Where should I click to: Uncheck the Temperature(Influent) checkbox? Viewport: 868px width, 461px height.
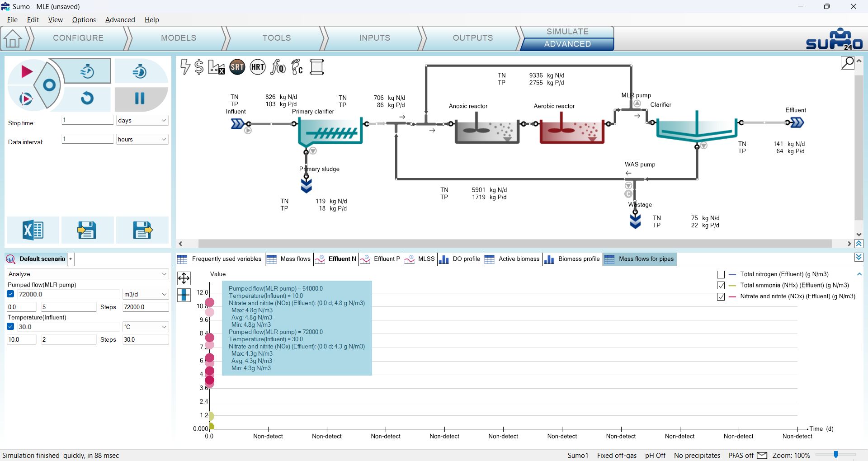coord(11,327)
